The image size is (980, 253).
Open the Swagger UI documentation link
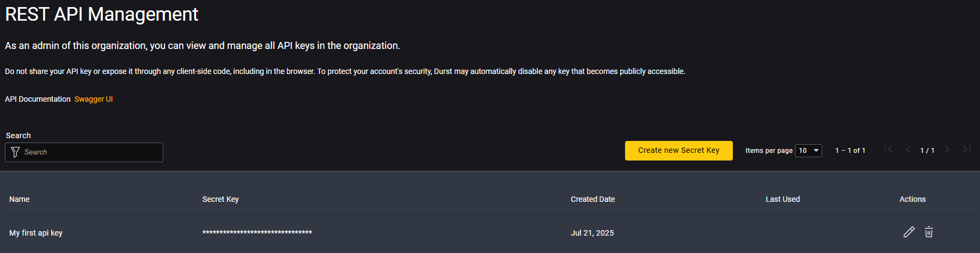coord(94,99)
